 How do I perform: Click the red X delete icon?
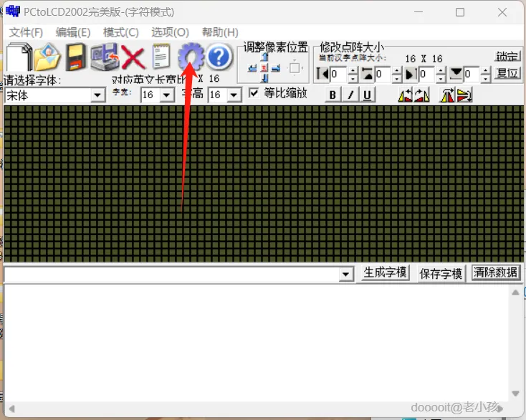click(133, 58)
